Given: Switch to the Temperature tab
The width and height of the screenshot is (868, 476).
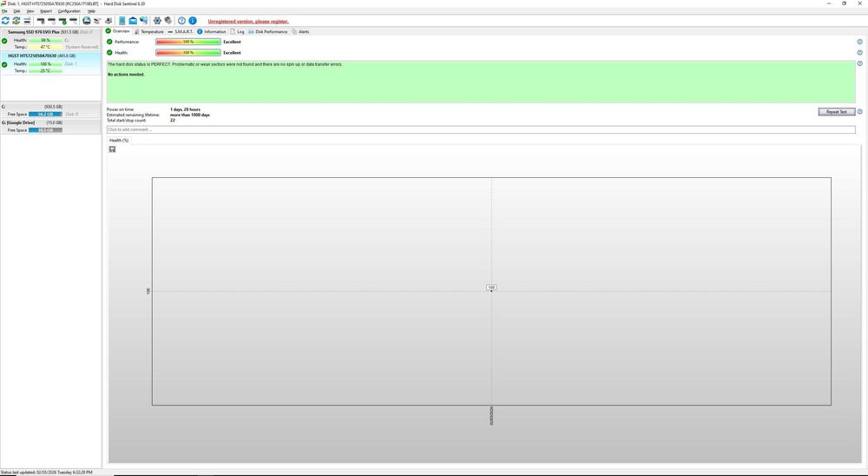Looking at the screenshot, I should (149, 31).
